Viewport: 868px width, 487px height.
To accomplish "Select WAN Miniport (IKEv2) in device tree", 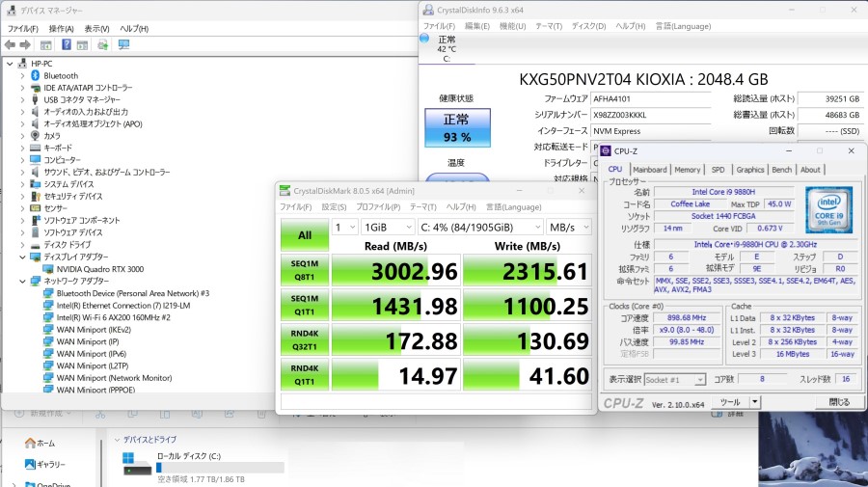I will (x=94, y=330).
